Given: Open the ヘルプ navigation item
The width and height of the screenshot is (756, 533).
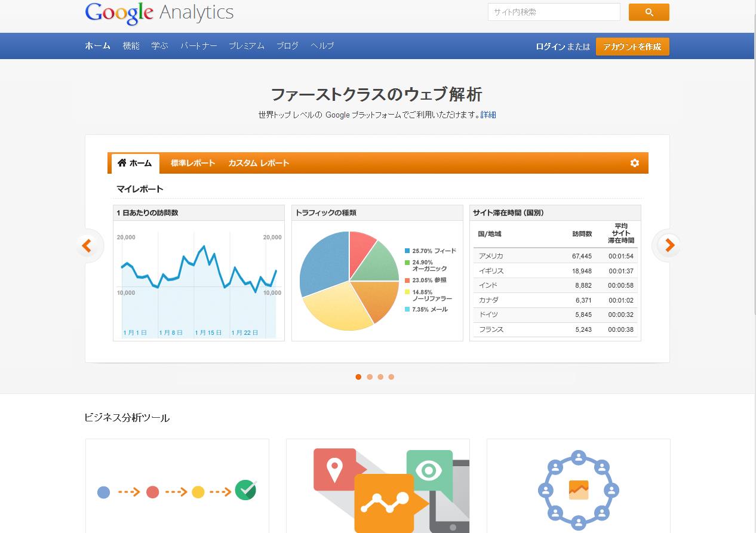Looking at the screenshot, I should [322, 46].
